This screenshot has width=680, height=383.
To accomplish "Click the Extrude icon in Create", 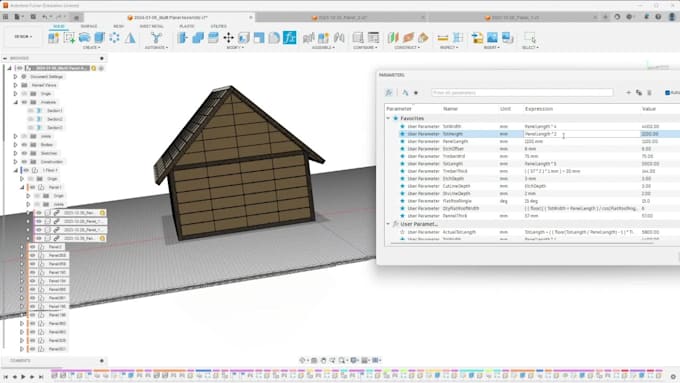I will pyautogui.click(x=99, y=38).
